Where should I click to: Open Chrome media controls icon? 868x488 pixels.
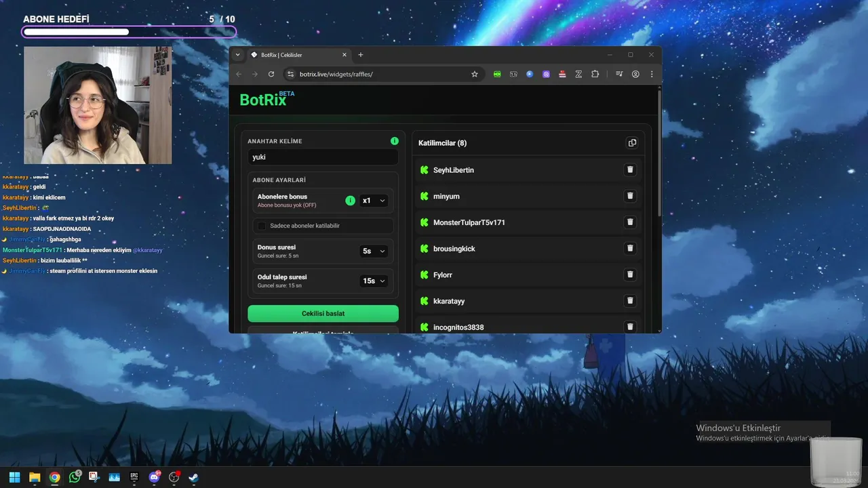point(619,74)
